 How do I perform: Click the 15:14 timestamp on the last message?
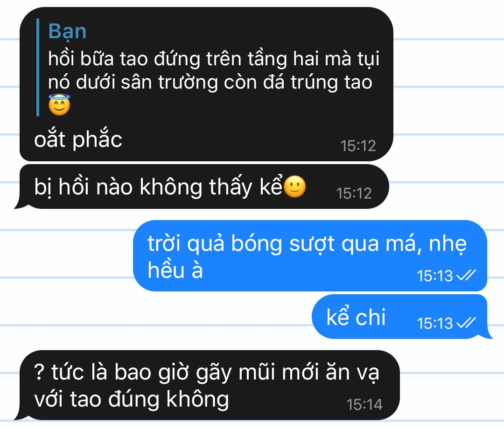tap(364, 405)
